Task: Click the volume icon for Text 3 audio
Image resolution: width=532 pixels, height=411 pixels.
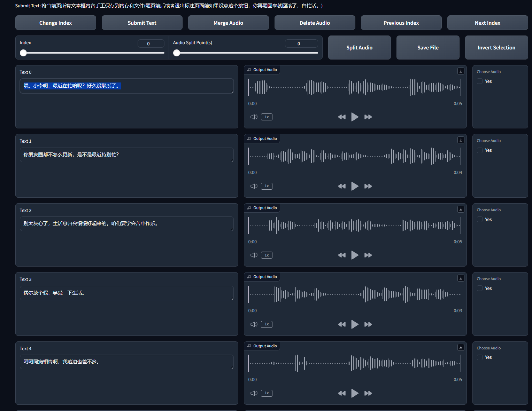Action: pos(254,324)
